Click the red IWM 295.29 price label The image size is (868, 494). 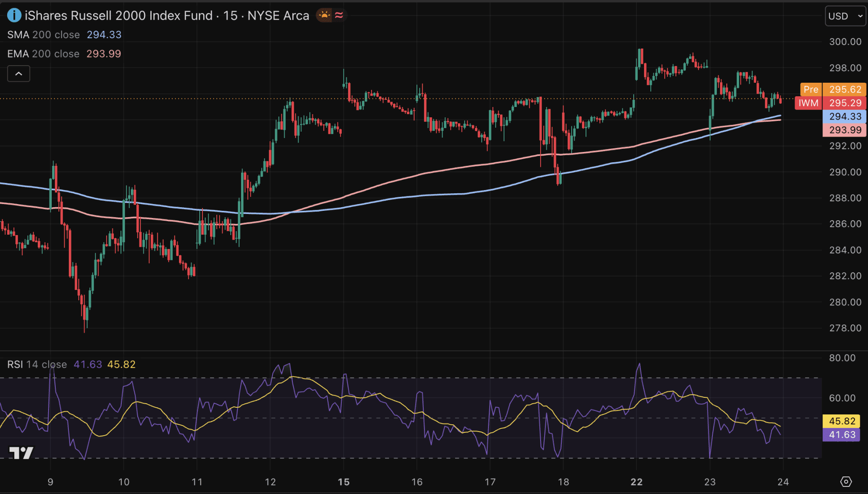point(831,103)
